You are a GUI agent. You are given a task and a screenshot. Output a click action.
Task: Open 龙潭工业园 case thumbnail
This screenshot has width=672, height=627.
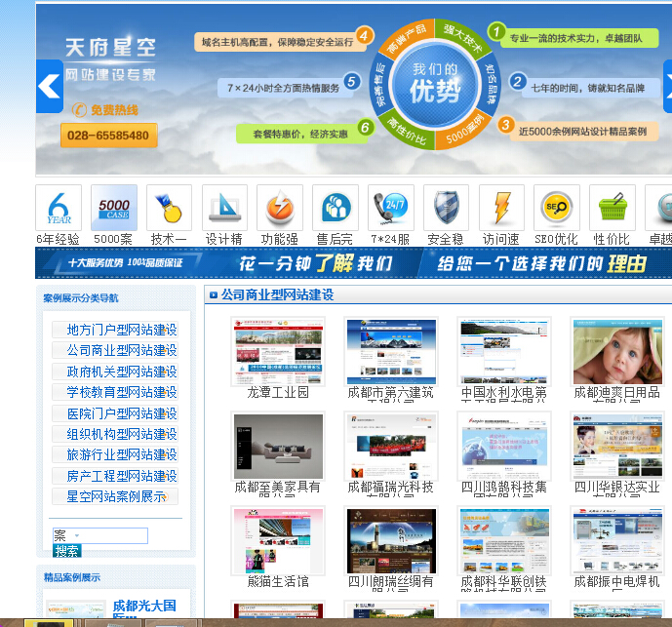(278, 351)
